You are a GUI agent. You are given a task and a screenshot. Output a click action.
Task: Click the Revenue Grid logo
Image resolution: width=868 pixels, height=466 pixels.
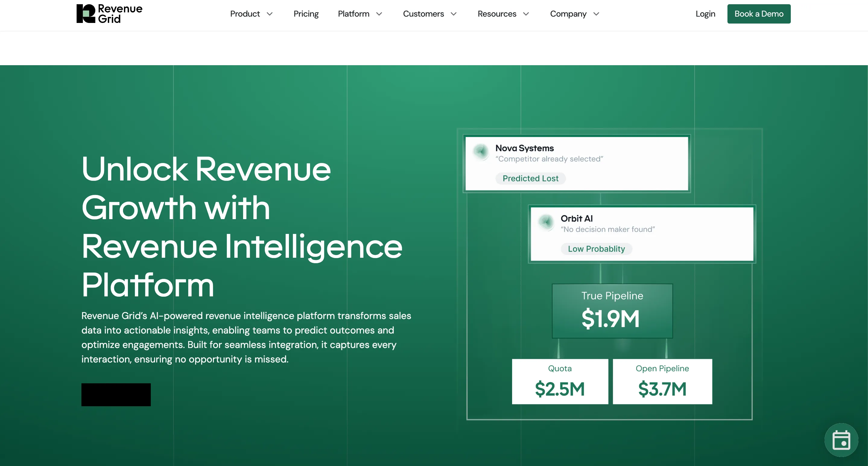[x=109, y=14]
